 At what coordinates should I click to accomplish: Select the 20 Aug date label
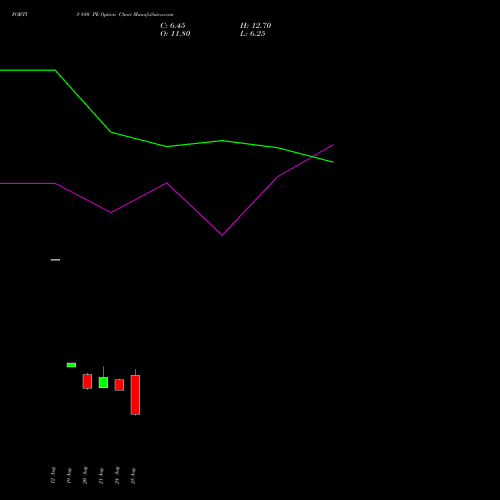pos(85,475)
